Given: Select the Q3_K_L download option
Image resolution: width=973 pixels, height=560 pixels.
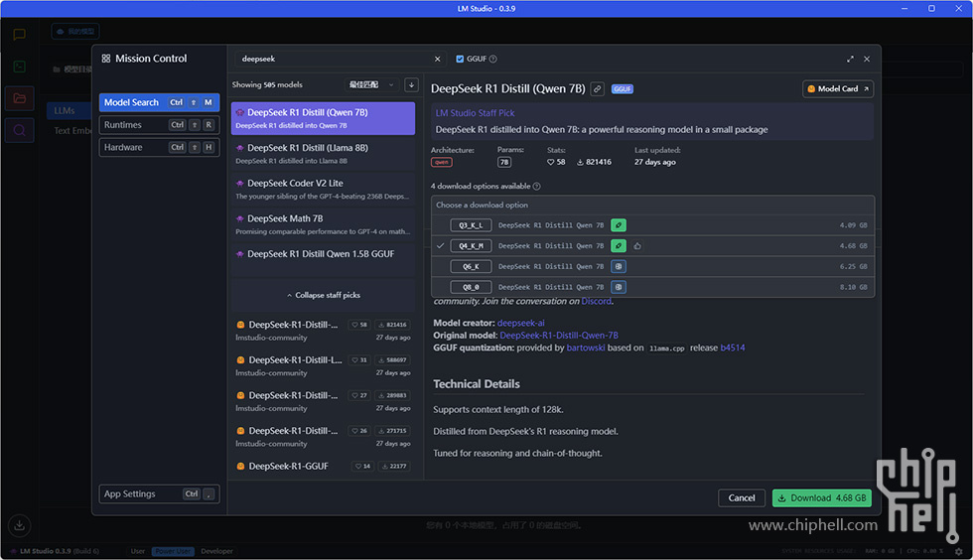Looking at the screenshot, I should tap(653, 225).
